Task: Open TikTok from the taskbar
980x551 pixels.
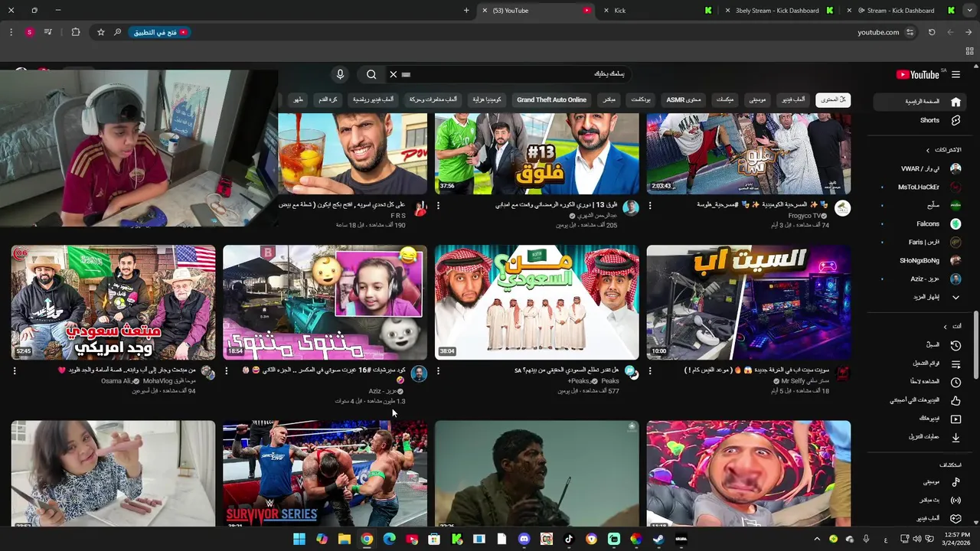Action: tap(569, 539)
